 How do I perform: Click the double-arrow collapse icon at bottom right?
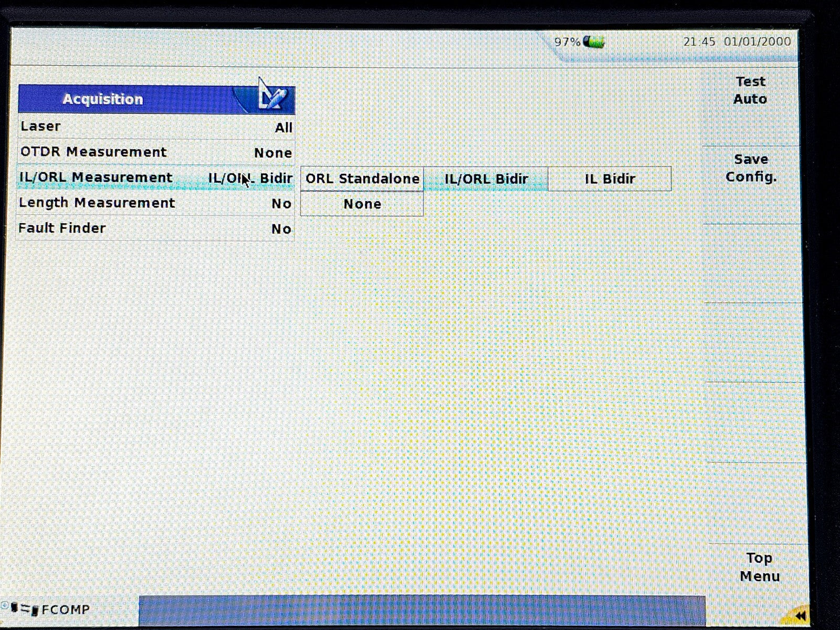coord(800,615)
